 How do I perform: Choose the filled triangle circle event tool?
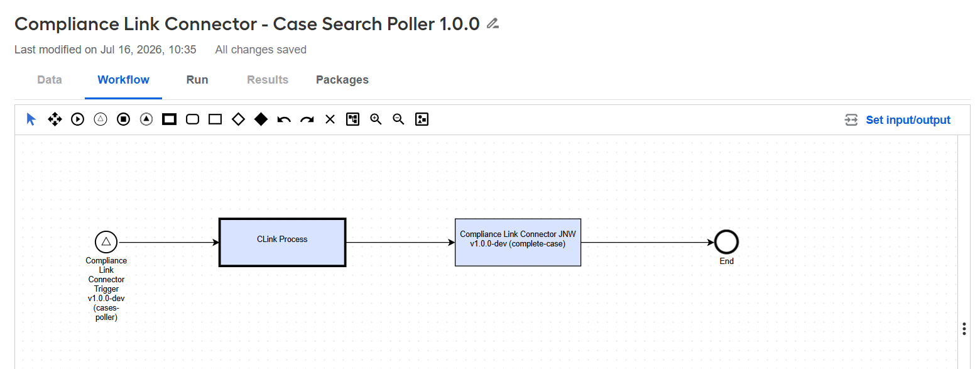click(146, 119)
